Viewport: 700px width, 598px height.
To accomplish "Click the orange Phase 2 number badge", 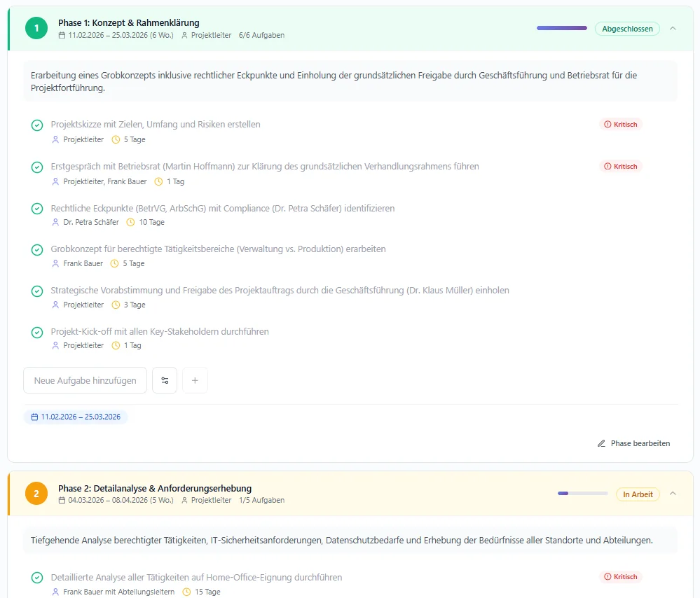I will (x=36, y=494).
